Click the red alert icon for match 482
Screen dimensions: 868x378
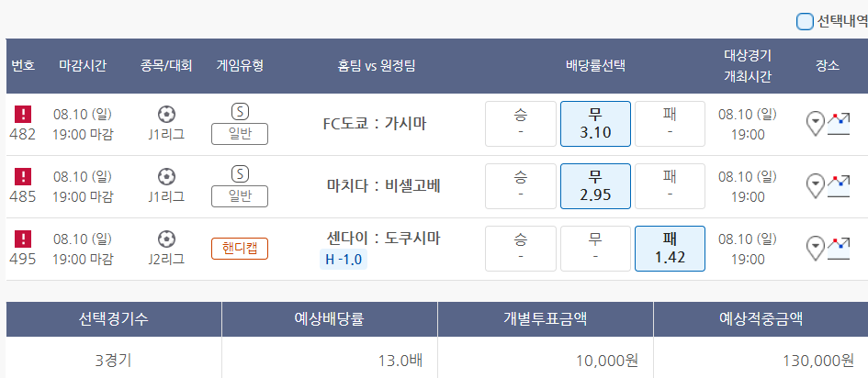(23, 115)
